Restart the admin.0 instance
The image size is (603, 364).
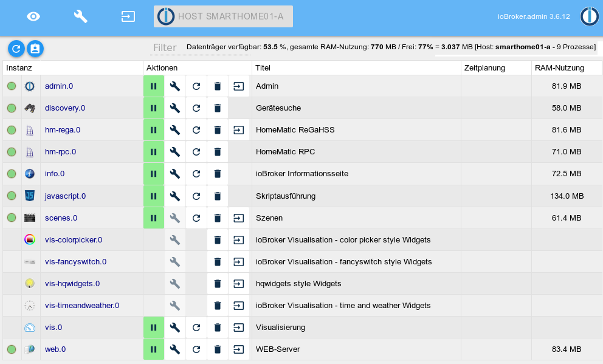(x=196, y=86)
